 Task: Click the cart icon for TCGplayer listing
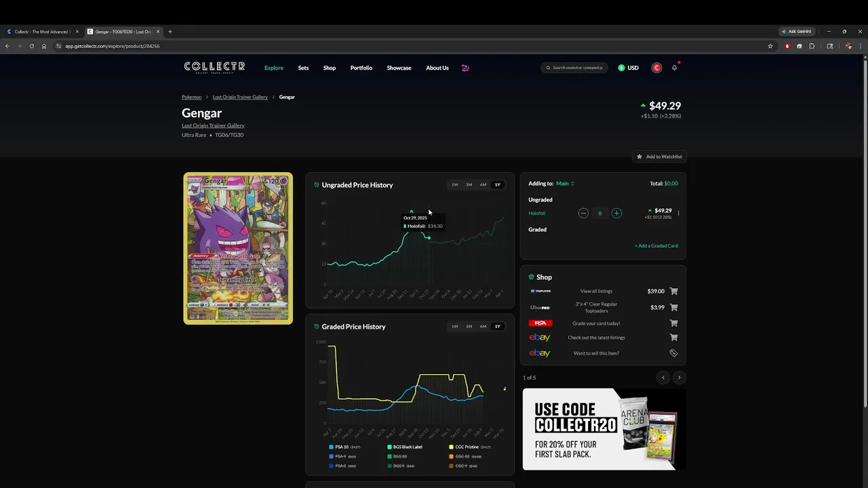tap(673, 291)
